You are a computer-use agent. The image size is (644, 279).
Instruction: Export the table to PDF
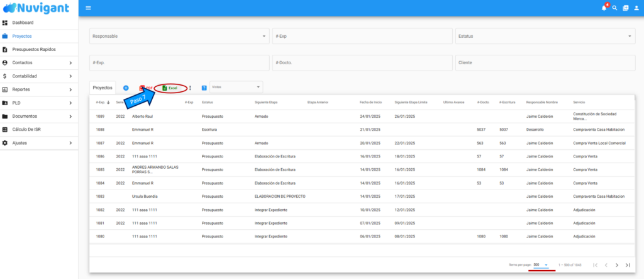coord(146,88)
